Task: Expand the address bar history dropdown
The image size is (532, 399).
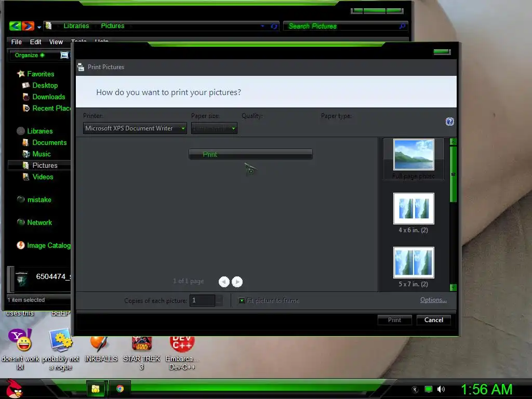Action: [262, 26]
